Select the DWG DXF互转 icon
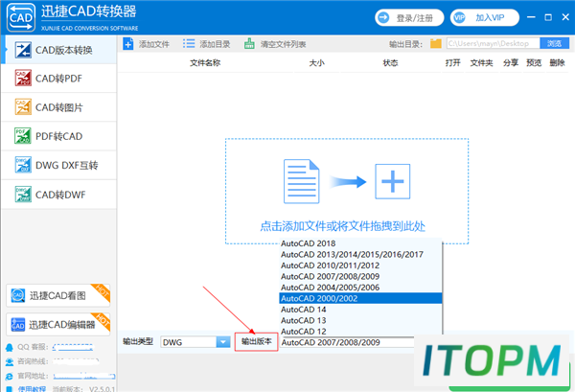The width and height of the screenshot is (575, 392). click(23, 165)
